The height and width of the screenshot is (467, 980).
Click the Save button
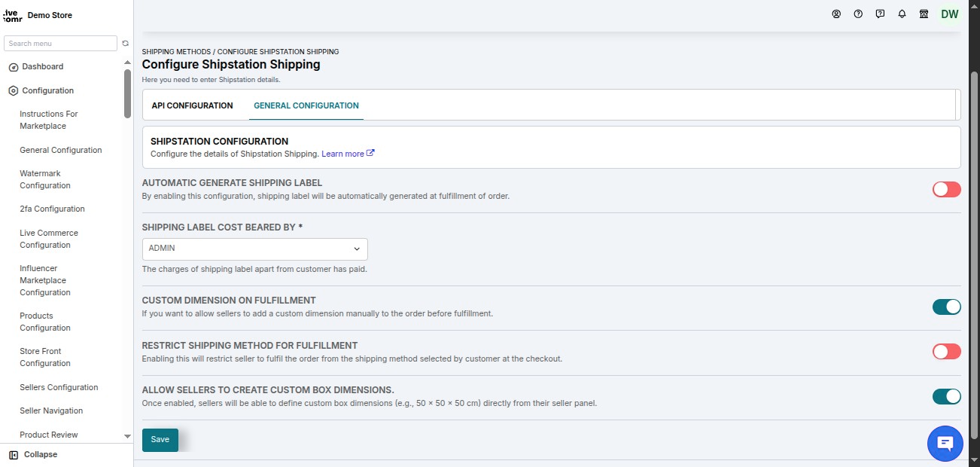pos(160,440)
